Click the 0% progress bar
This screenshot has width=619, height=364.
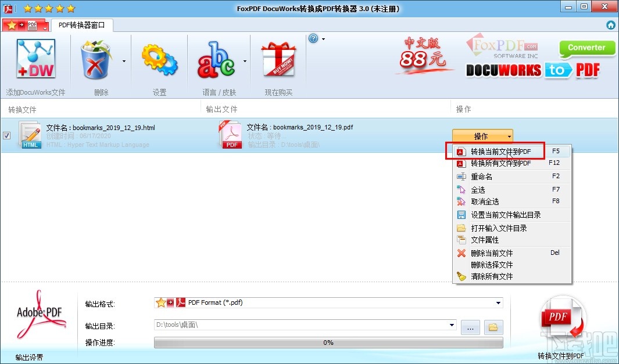point(328,343)
